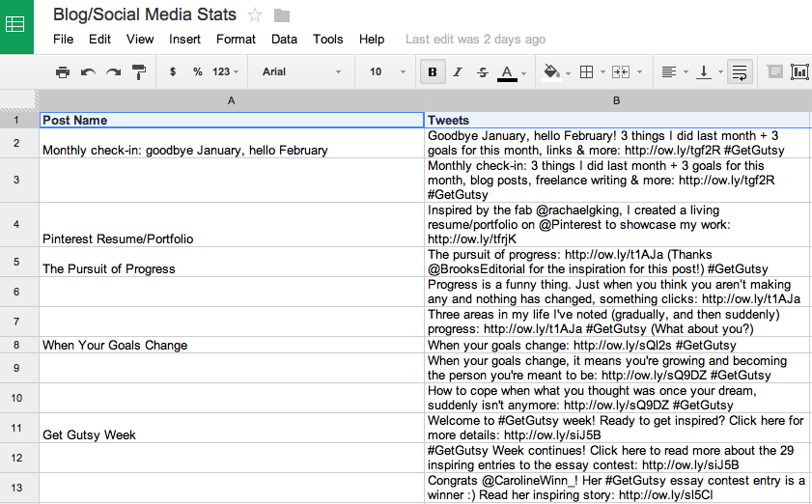Viewport: 812px width, 504px height.
Task: Select the 'Post Name' header cell
Action: (232, 120)
